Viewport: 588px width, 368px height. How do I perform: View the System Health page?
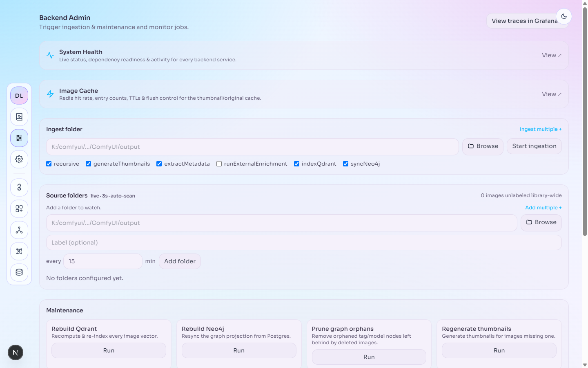pos(552,55)
